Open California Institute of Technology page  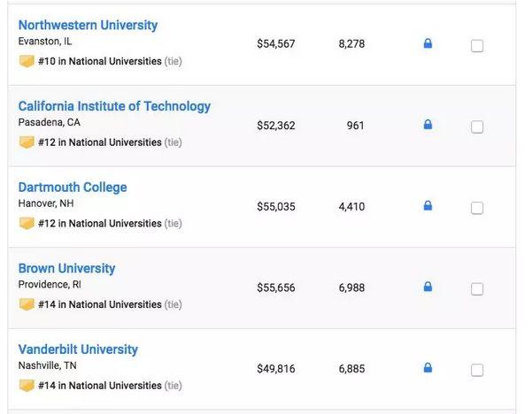(114, 106)
